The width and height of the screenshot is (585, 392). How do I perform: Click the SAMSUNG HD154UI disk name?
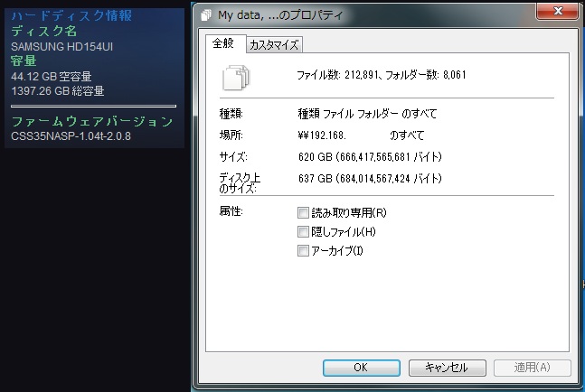(61, 47)
